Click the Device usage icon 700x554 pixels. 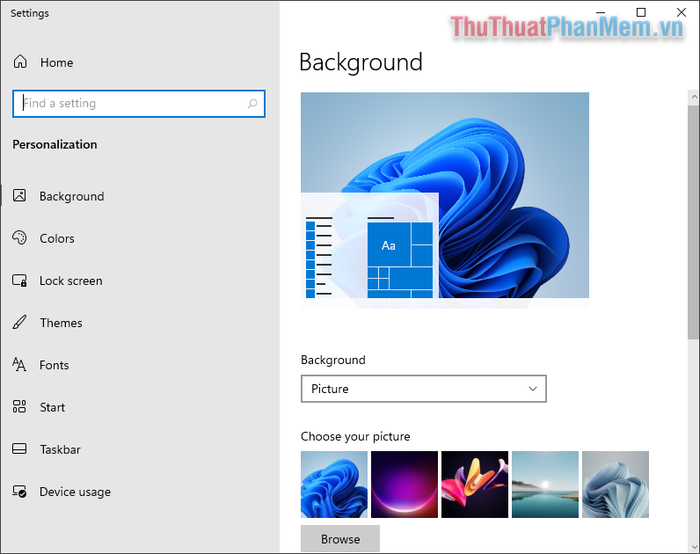[x=19, y=491]
